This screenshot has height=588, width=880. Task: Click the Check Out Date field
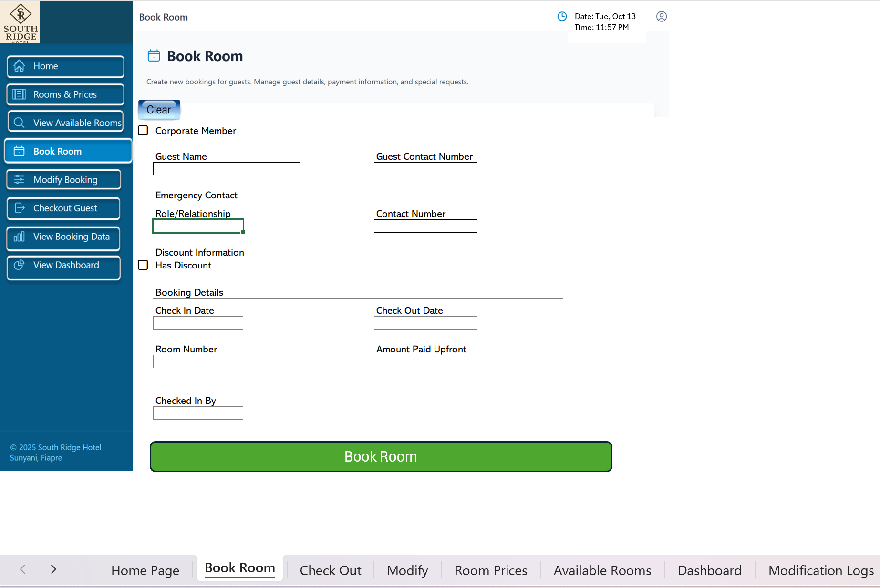pyautogui.click(x=425, y=323)
